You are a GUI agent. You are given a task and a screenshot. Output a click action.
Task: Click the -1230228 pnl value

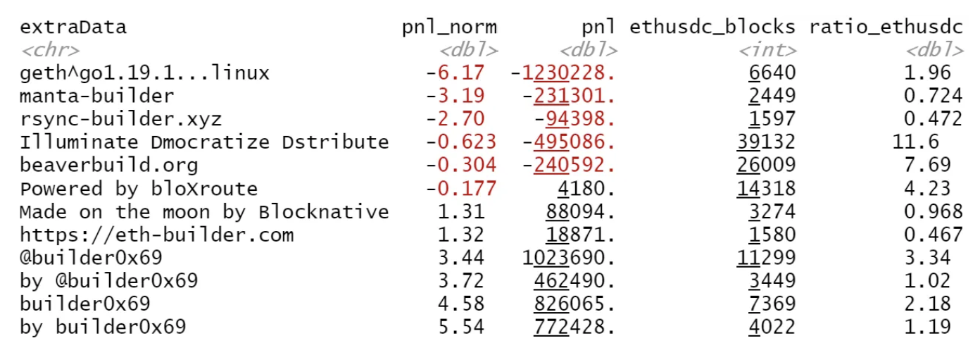563,73
